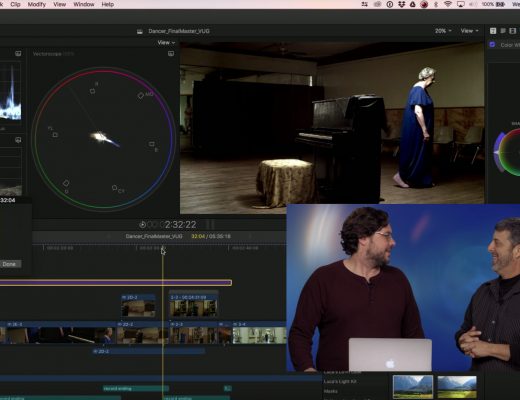Click the lower left scope settings icon
Viewport: 520px width, 400px height.
click(18, 140)
